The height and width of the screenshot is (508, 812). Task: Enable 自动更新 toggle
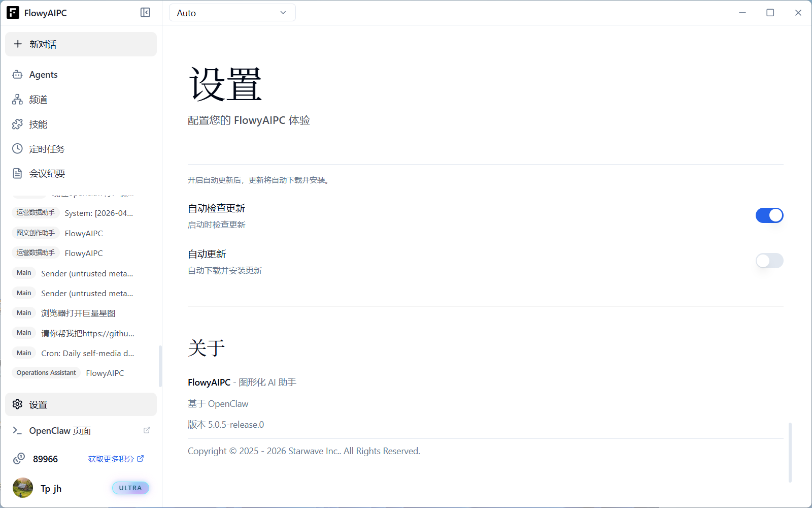click(769, 261)
